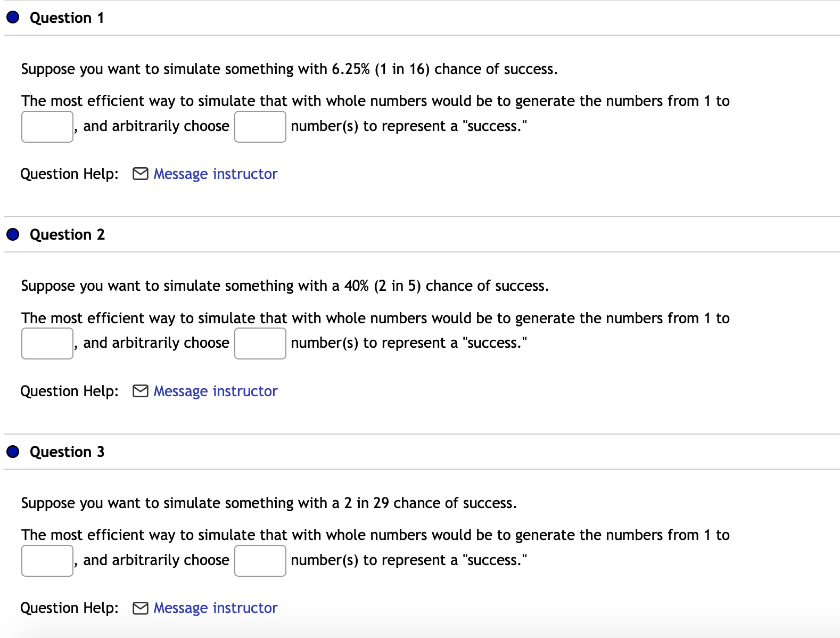The image size is (840, 638).
Task: Focus Question 1 upper range number field
Action: pos(47,127)
